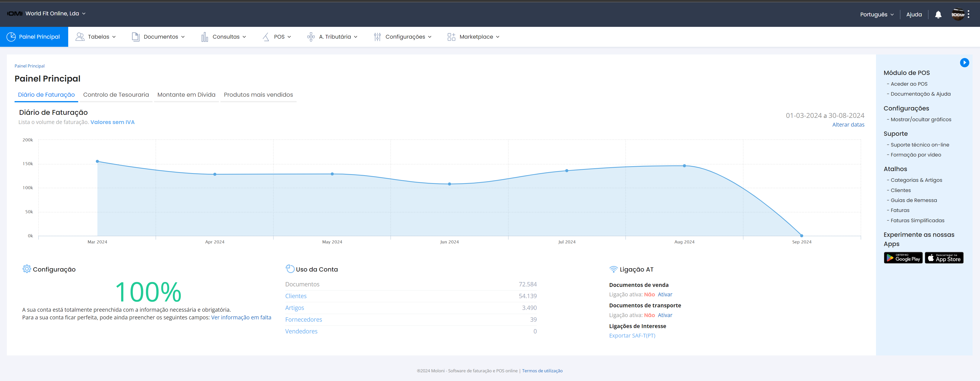The height and width of the screenshot is (381, 980).
Task: Activate Documentos de venda AT connection
Action: coord(665,295)
